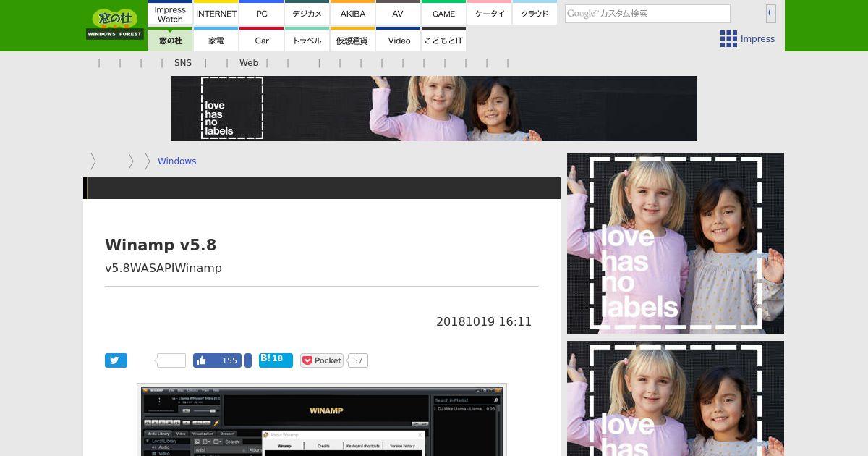Click the 20181019 16:11 date text
Screen dimensions: 868x456
484,321
